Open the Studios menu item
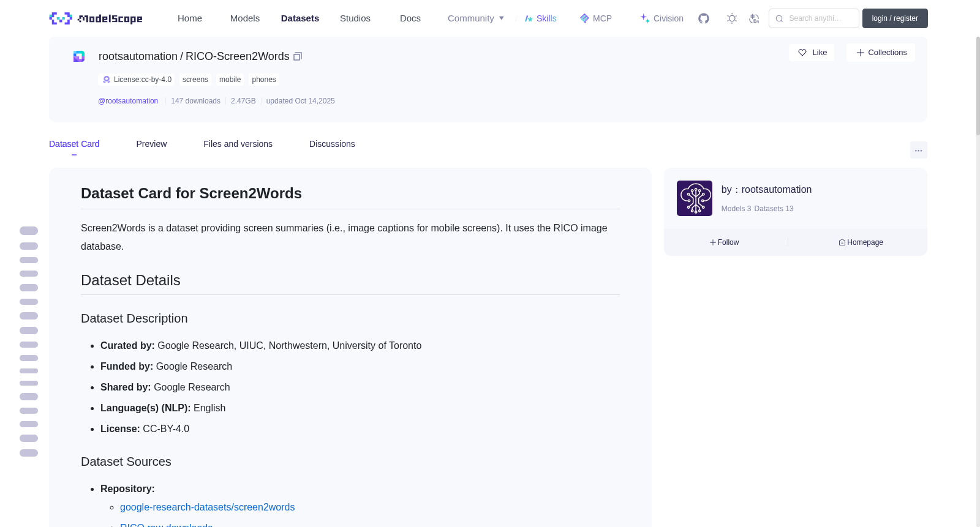Viewport: 980px width, 527px height. (355, 18)
